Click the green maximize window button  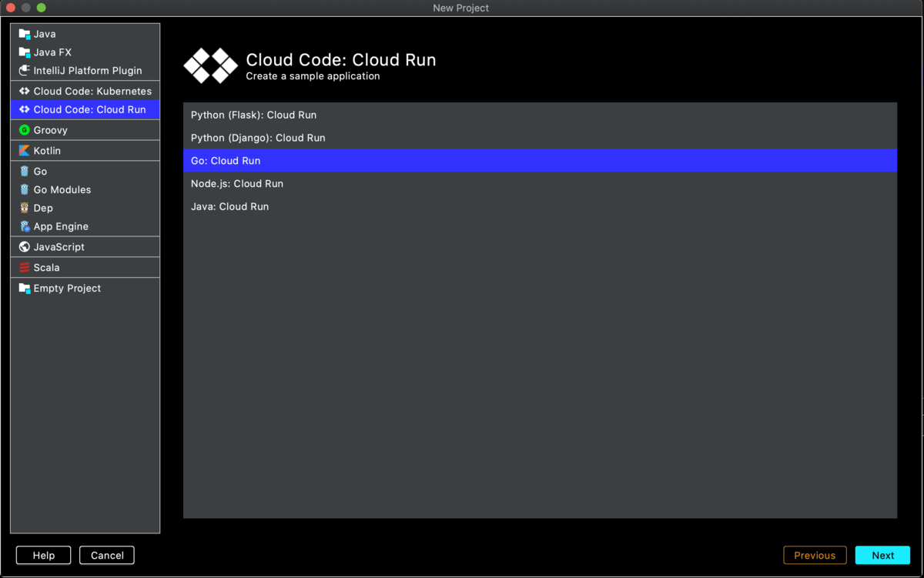[x=42, y=8]
